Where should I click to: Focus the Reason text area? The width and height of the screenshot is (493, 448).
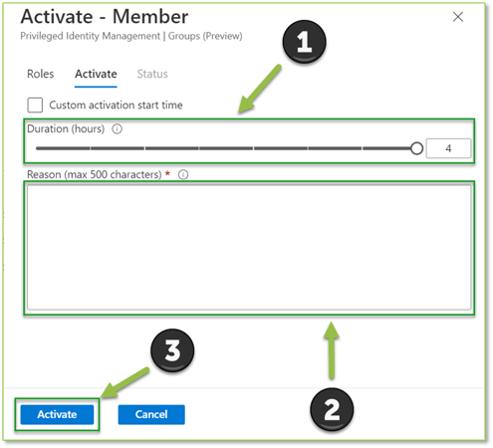pyautogui.click(x=249, y=247)
